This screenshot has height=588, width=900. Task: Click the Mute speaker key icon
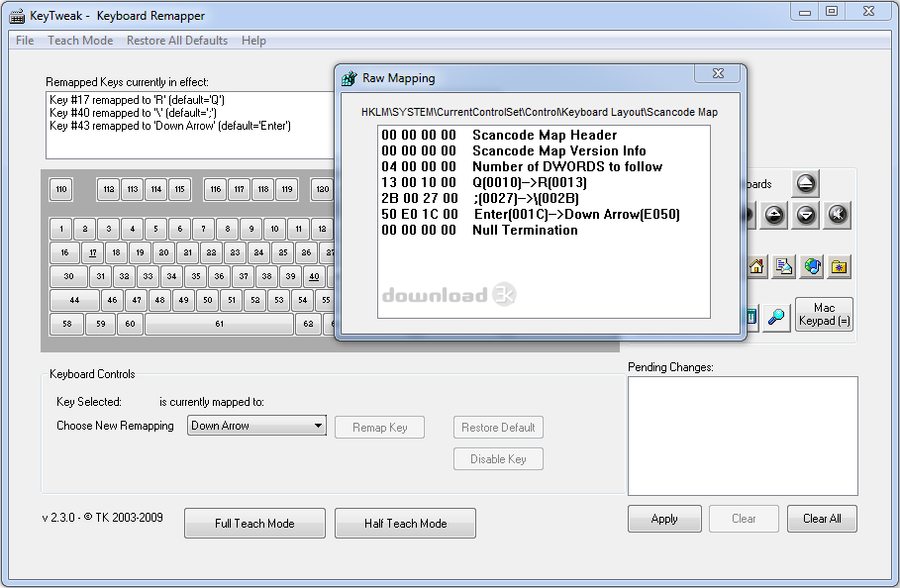(x=837, y=214)
